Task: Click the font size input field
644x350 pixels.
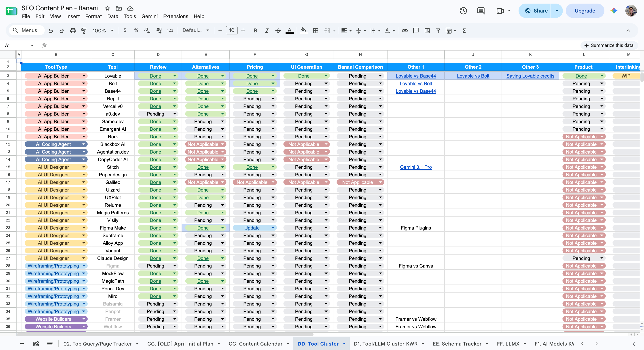Action: 231,30
